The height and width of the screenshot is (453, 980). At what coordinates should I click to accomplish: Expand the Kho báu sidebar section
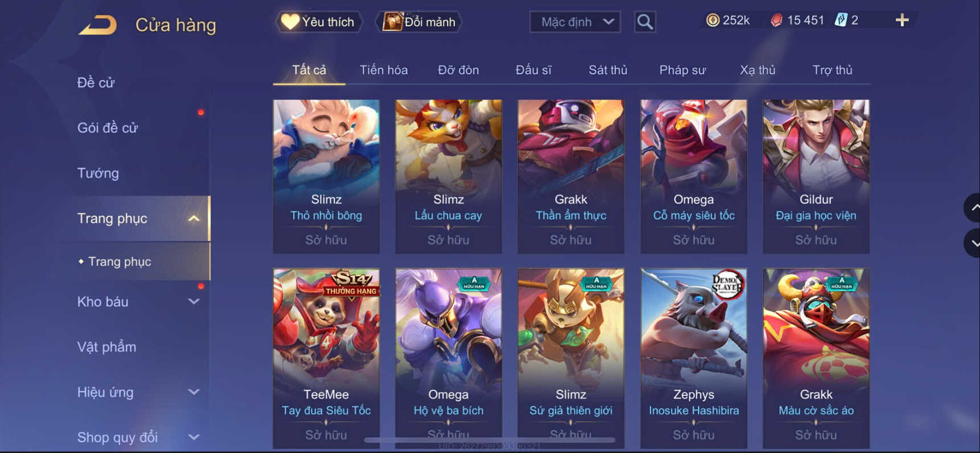coord(194,302)
